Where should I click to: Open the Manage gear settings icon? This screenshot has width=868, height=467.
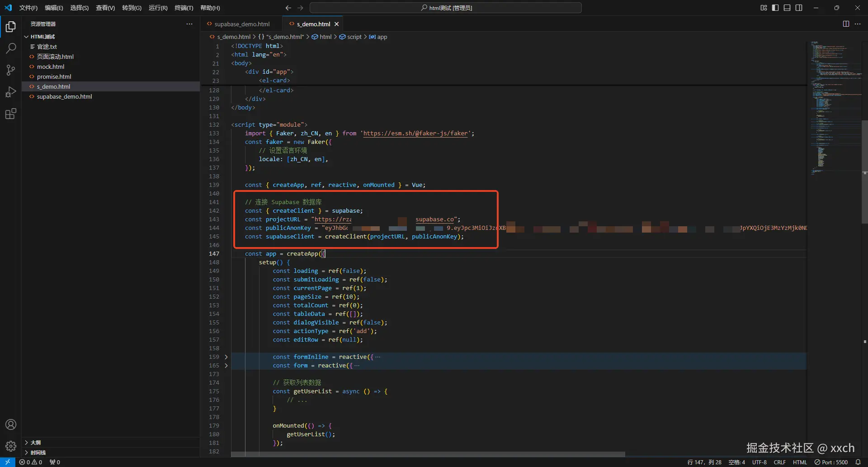pyautogui.click(x=11, y=446)
